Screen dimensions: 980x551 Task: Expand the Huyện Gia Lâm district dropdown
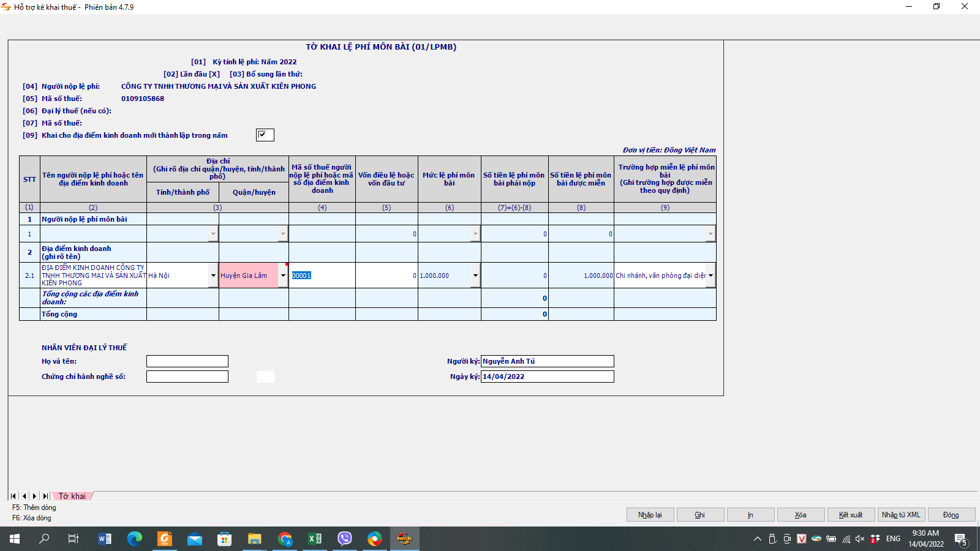pyautogui.click(x=283, y=275)
